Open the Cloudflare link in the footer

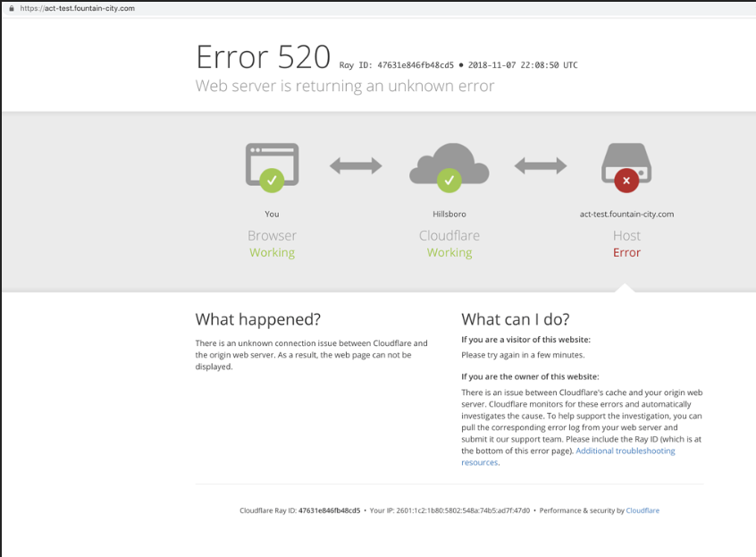643,511
